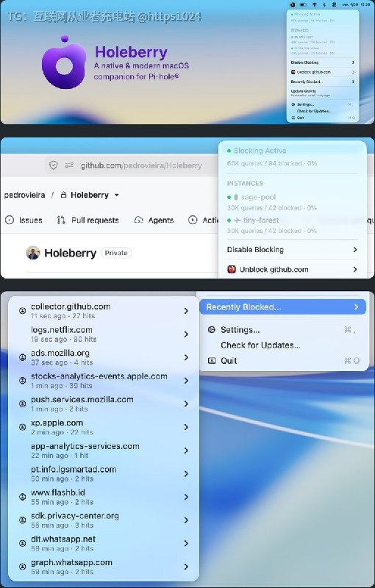
Task: Click the Issues tab icon
Action: (x=10, y=220)
